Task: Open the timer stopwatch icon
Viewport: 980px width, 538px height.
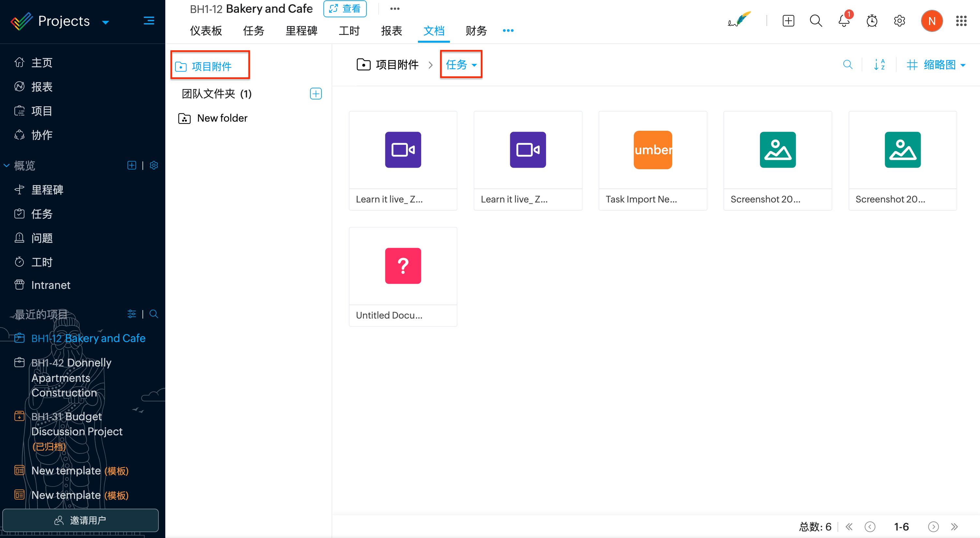Action: (871, 21)
